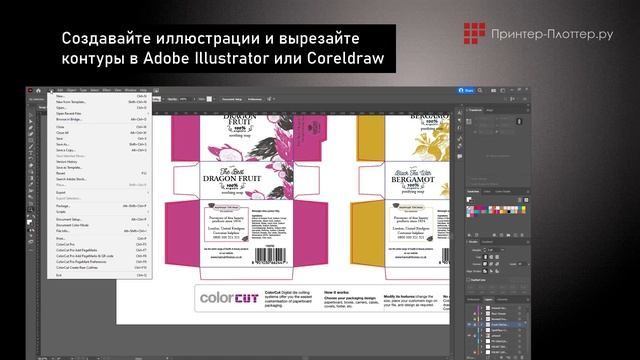
Task: Click the blue Share button
Action: tap(466, 91)
